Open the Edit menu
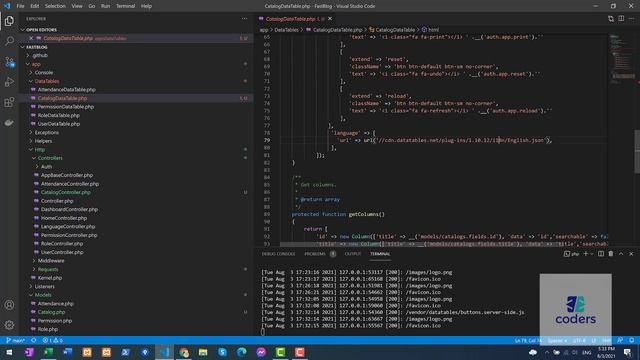The height and width of the screenshot is (360, 640). [35, 6]
